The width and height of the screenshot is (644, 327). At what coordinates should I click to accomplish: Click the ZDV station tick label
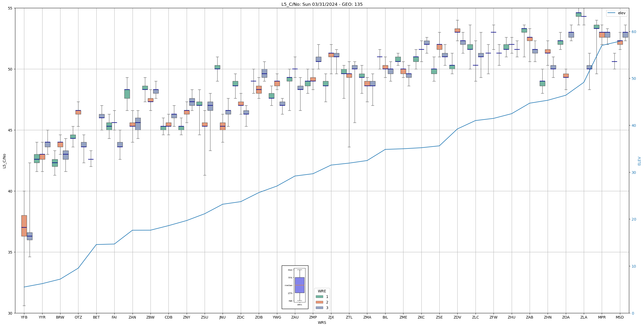(x=457, y=317)
